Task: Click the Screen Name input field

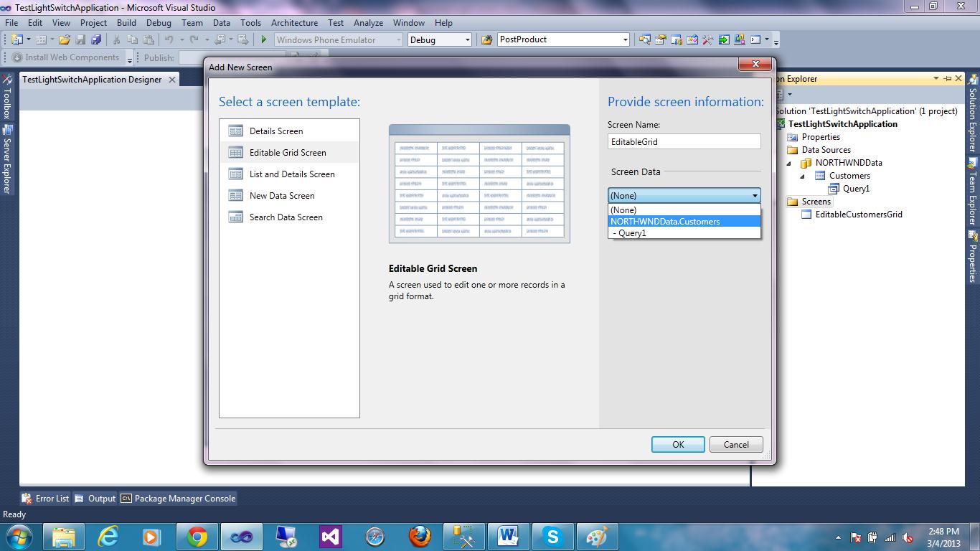Action: coord(684,141)
